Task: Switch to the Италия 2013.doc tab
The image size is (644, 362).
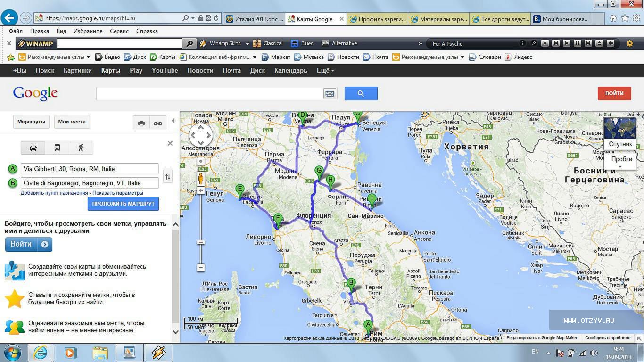Action: pyautogui.click(x=254, y=19)
